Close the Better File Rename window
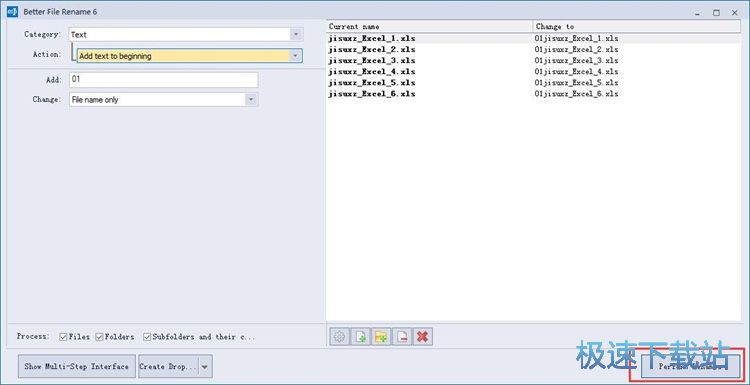750x385 pixels. tap(735, 13)
